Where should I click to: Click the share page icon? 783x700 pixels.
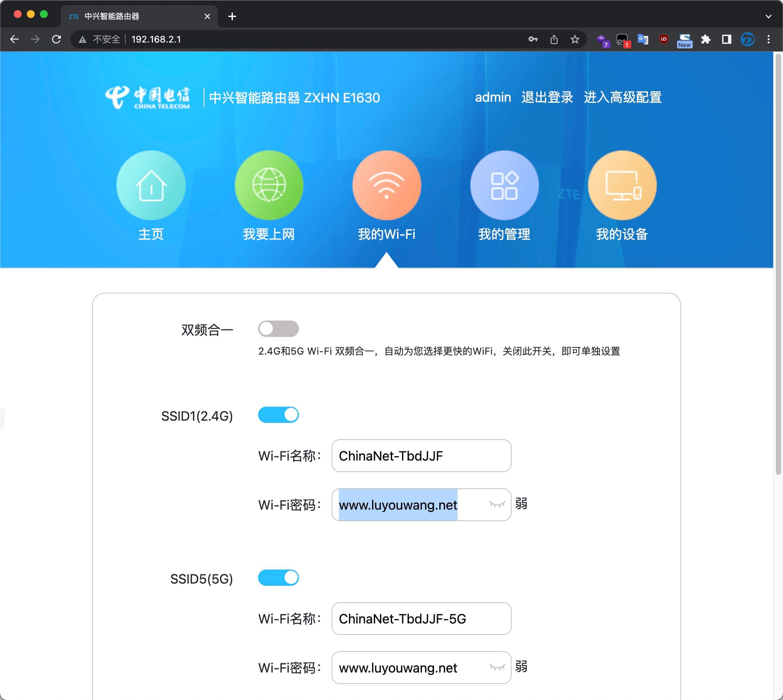pyautogui.click(x=554, y=39)
